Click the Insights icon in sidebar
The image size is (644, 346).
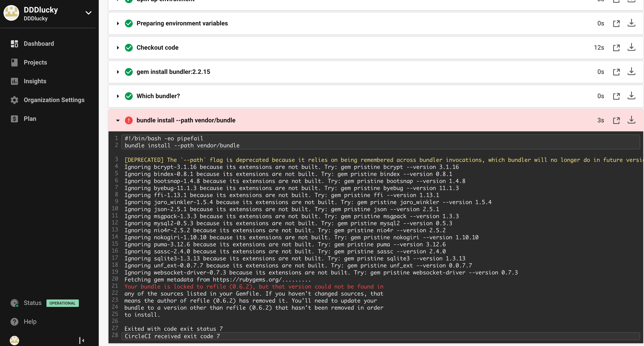pyautogui.click(x=14, y=81)
